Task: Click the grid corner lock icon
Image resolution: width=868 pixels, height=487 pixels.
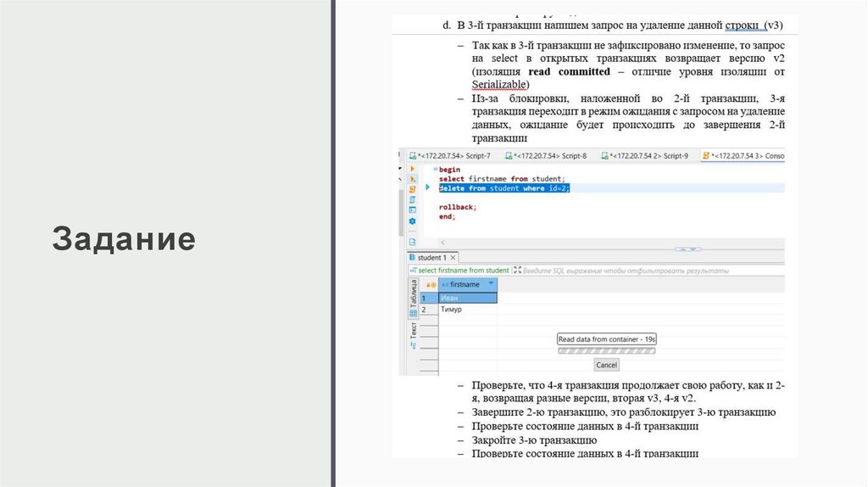Action: click(x=430, y=285)
